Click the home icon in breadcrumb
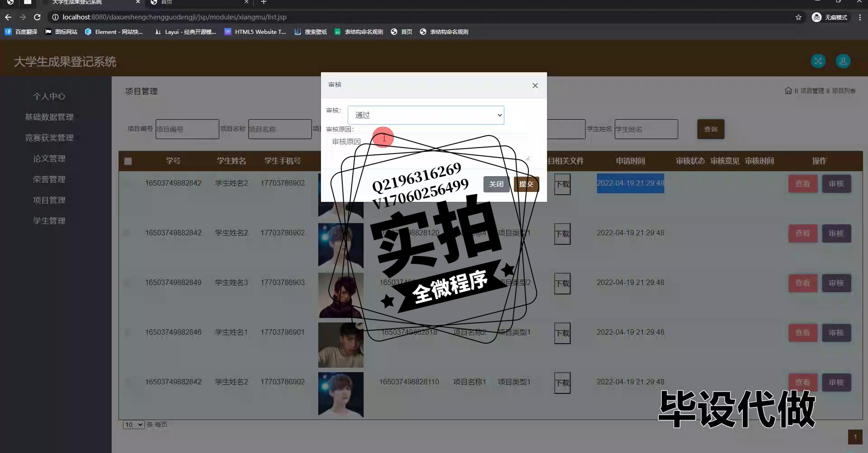868x453 pixels. coord(788,91)
